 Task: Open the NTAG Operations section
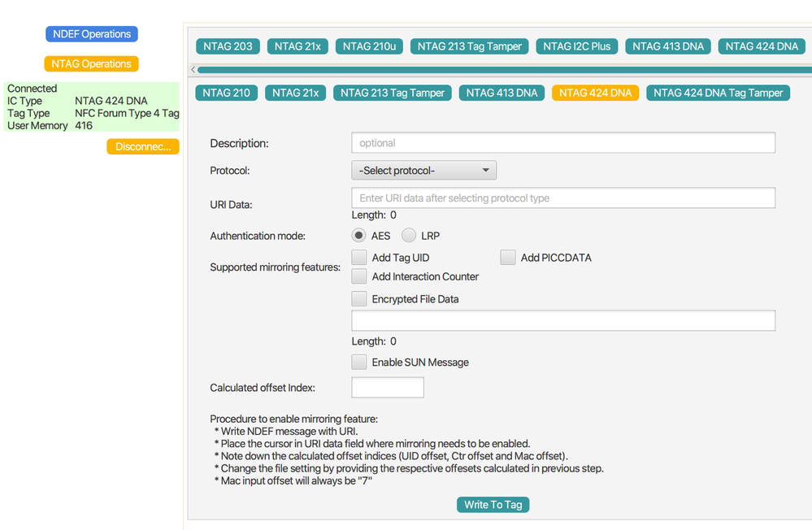(91, 63)
